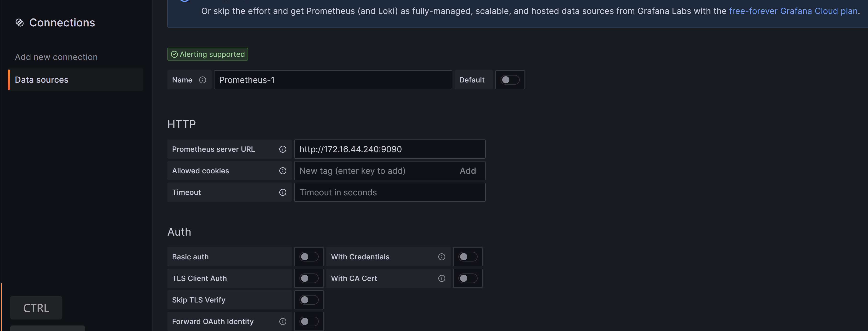Click the Timeout info icon
The image size is (868, 331).
(283, 192)
